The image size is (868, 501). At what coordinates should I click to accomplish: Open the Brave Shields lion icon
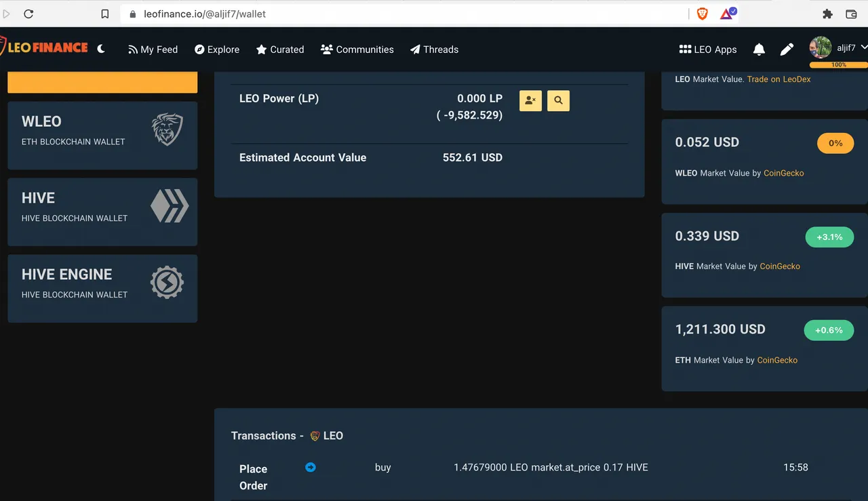(x=703, y=14)
